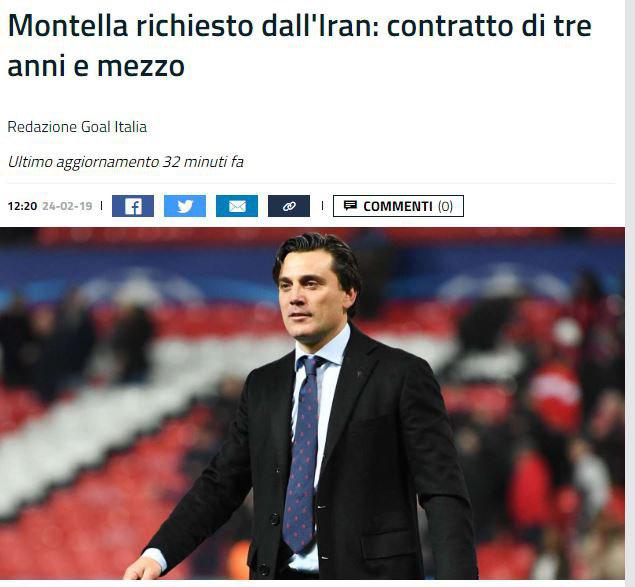Click the 24-02-19 publication date
This screenshot has width=635, height=587.
[67, 206]
